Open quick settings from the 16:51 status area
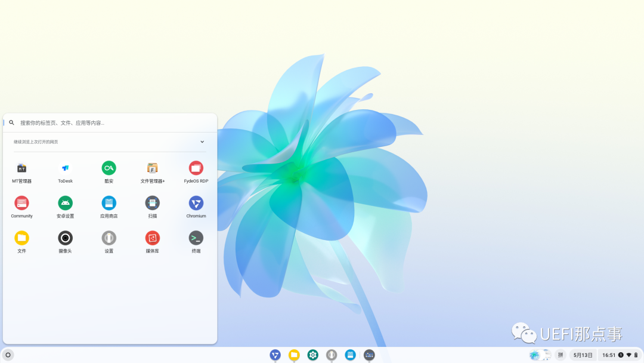The image size is (644, 363). coord(620,355)
